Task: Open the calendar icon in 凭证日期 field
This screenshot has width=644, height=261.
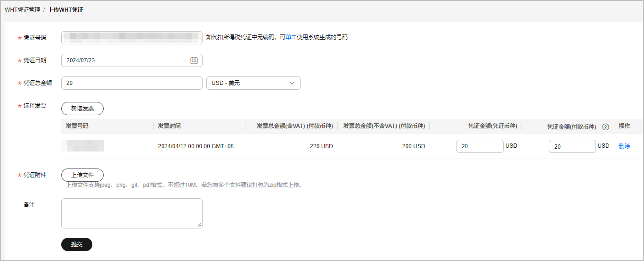Action: 194,60
